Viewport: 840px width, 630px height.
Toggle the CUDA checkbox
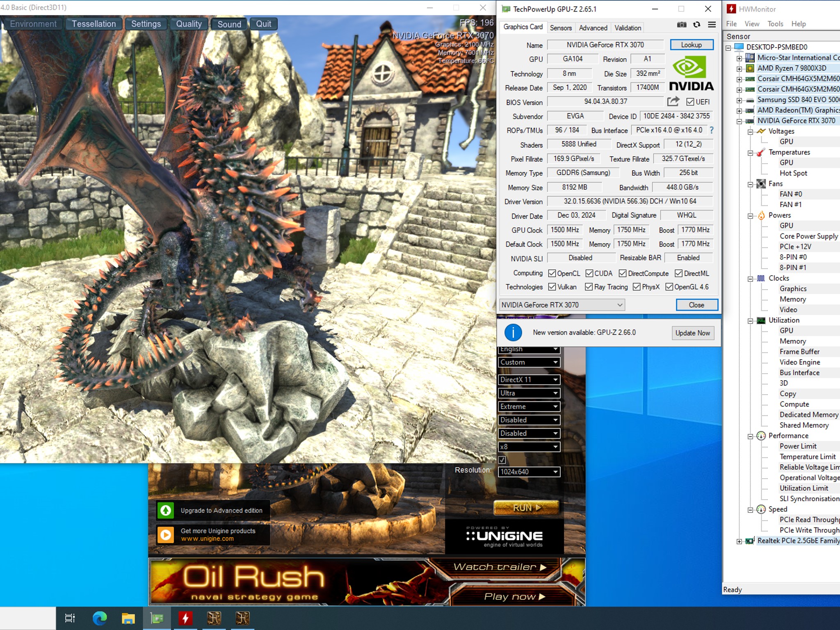[589, 273]
